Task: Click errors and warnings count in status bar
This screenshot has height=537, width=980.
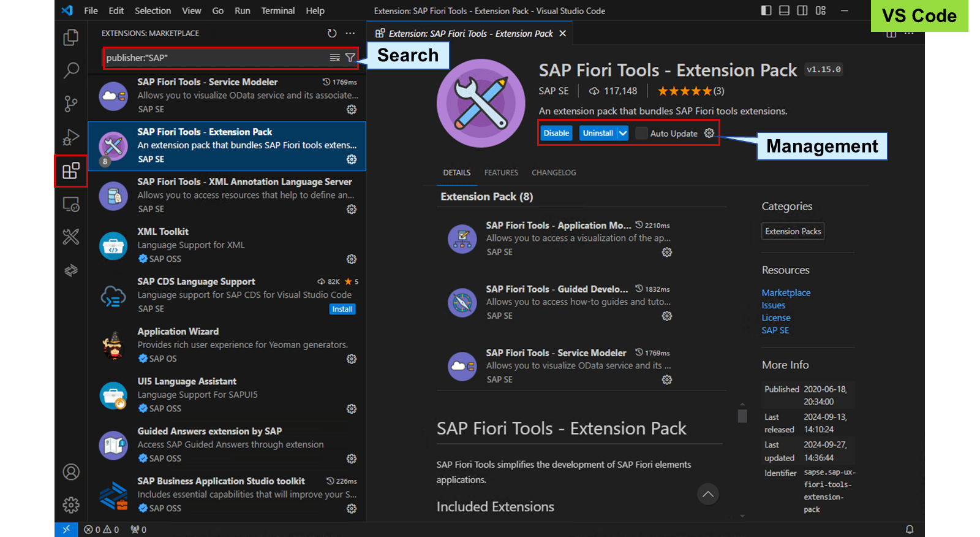Action: pyautogui.click(x=102, y=529)
